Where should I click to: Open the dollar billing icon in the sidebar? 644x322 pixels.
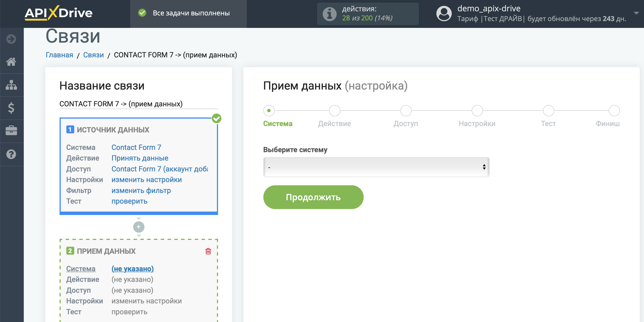tap(11, 108)
